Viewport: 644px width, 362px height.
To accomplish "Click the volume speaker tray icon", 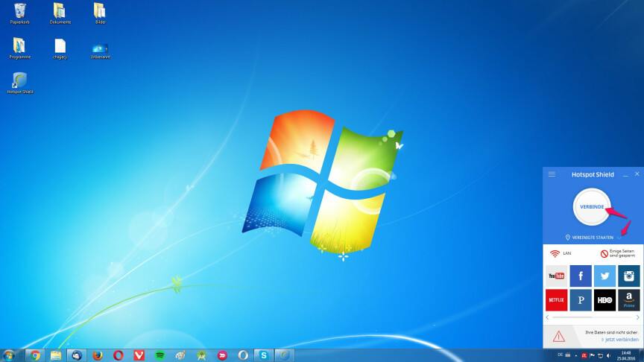I will 608,356.
